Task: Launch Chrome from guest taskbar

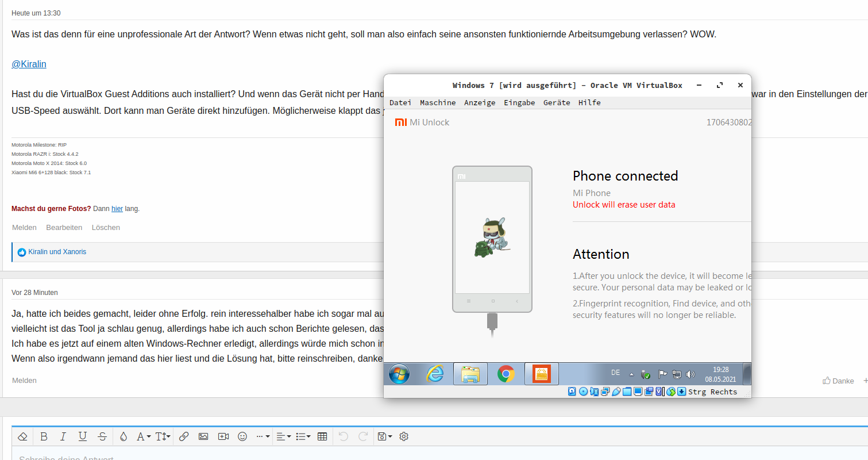Action: 506,374
